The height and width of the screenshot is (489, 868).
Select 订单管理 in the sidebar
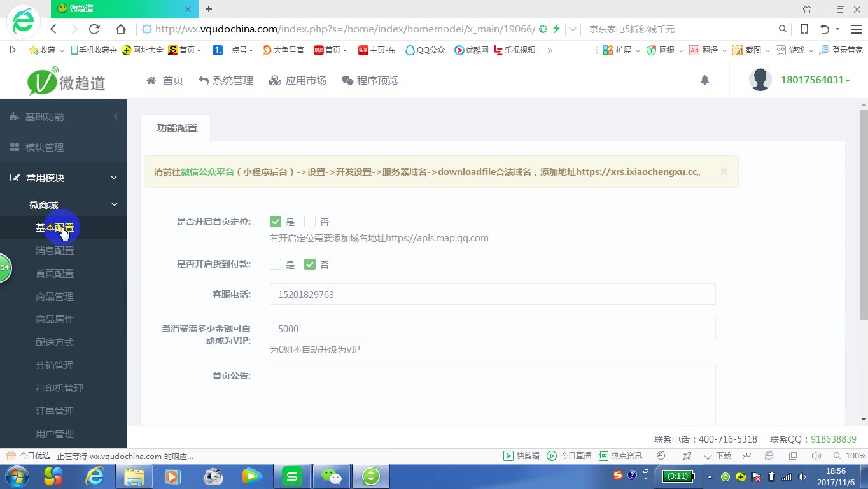click(55, 411)
